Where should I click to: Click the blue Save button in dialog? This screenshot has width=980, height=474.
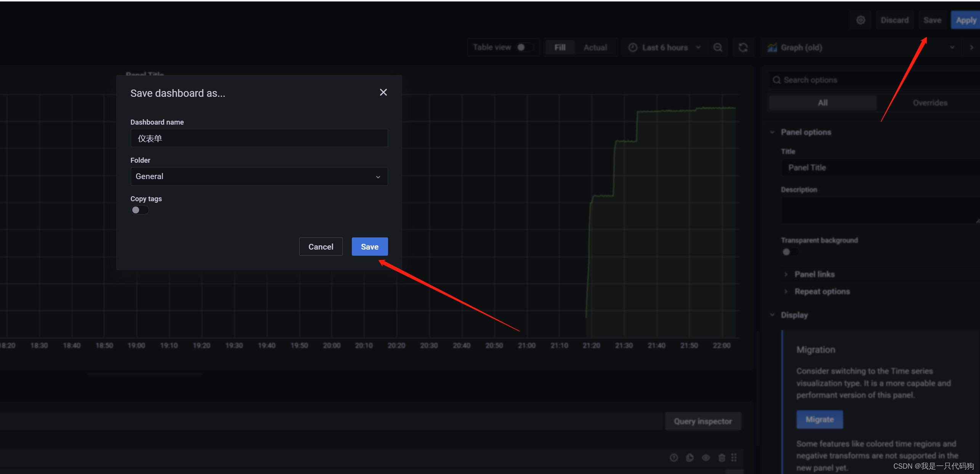[x=369, y=247]
